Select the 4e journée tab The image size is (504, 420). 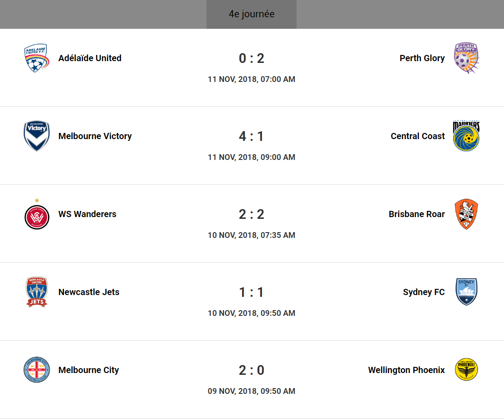[251, 14]
